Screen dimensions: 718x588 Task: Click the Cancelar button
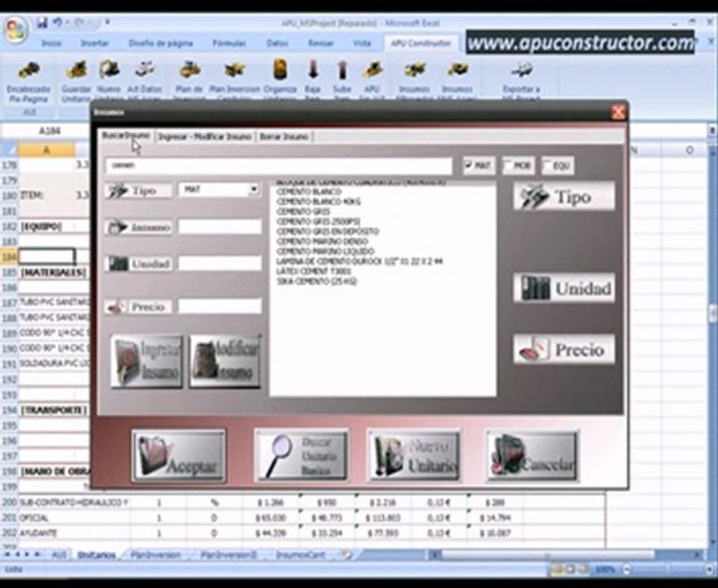coord(532,456)
